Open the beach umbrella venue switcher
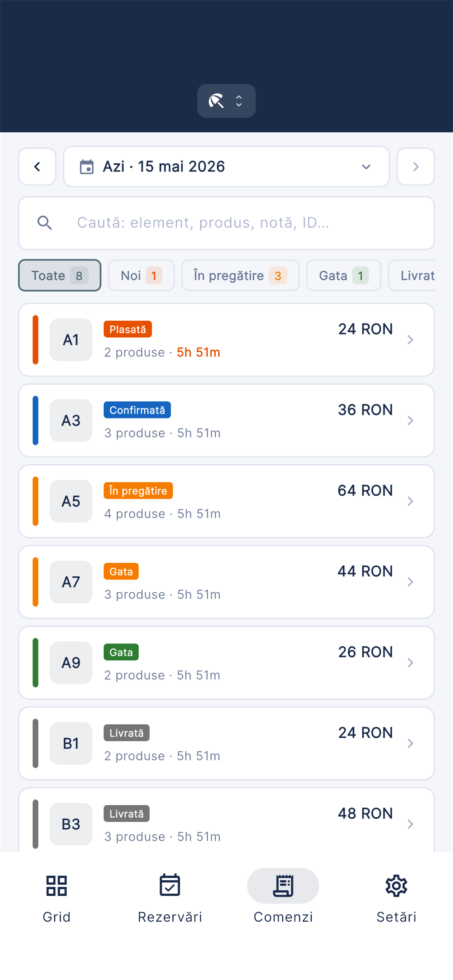 click(226, 101)
